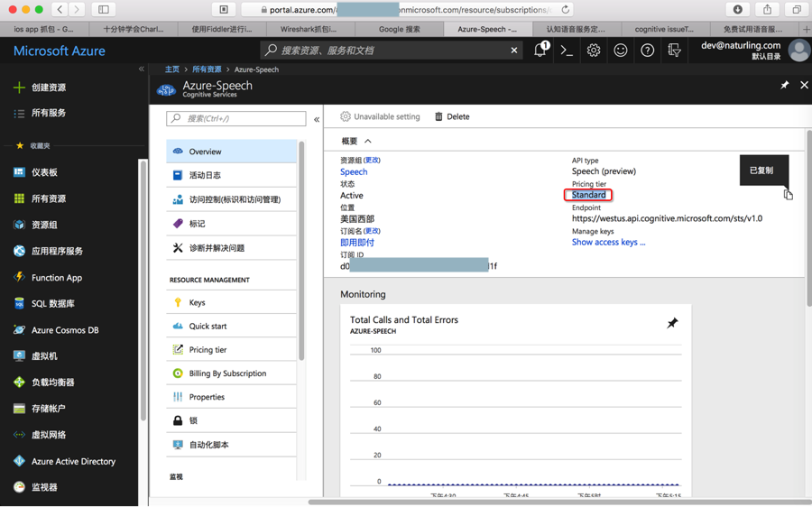Open the help question mark icon
Image resolution: width=812 pixels, height=507 pixels.
tap(648, 51)
